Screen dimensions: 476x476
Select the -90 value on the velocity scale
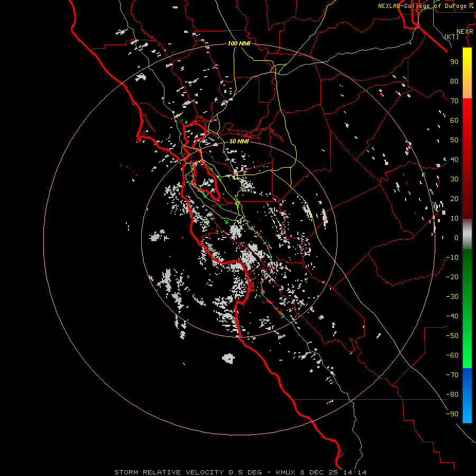pos(452,414)
